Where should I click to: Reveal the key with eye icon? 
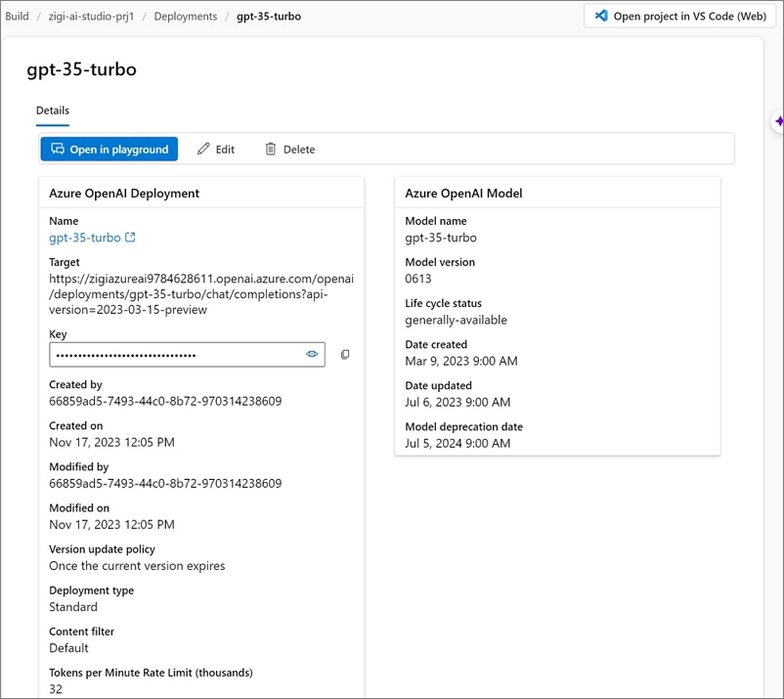[312, 354]
